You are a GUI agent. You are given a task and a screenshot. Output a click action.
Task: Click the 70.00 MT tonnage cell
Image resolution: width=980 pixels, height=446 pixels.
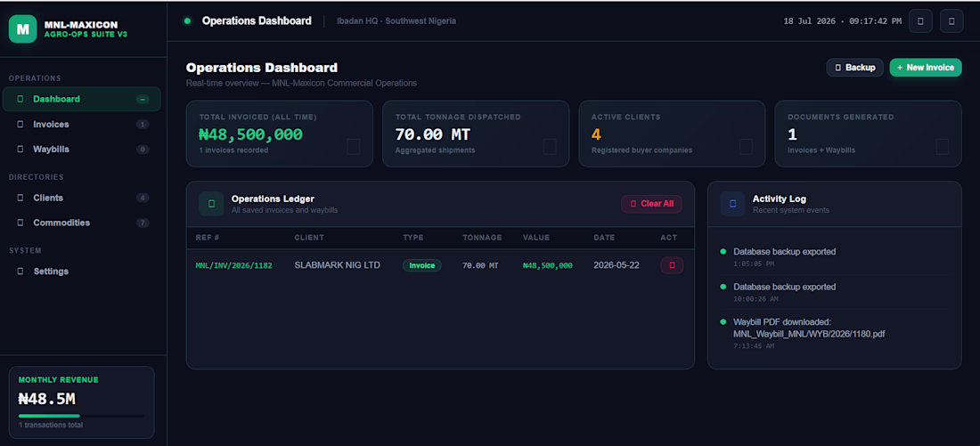coord(480,265)
